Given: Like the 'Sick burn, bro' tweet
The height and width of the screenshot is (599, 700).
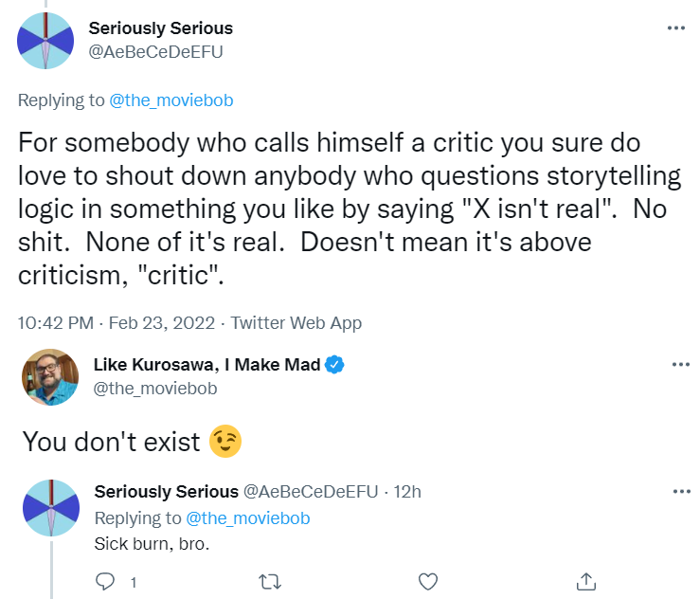Looking at the screenshot, I should 428,582.
